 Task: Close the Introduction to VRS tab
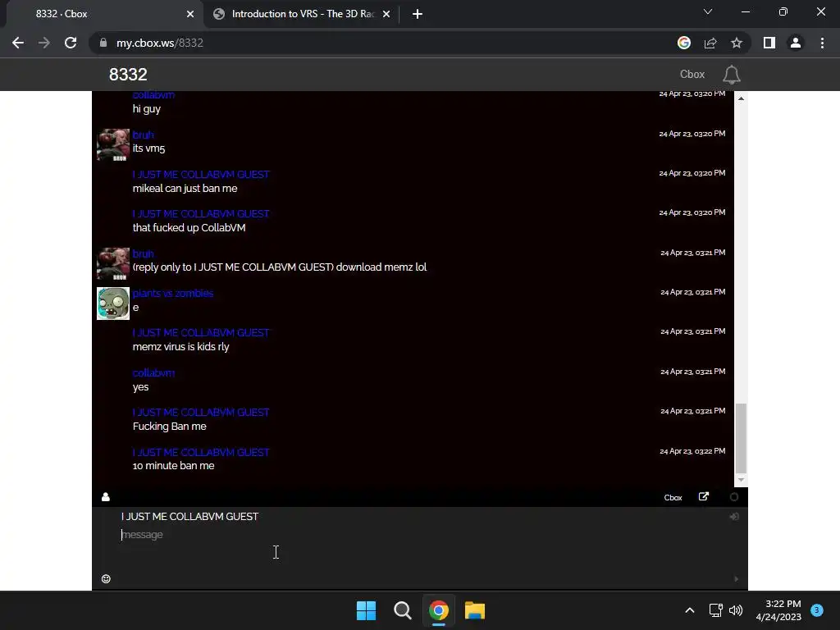tap(386, 14)
